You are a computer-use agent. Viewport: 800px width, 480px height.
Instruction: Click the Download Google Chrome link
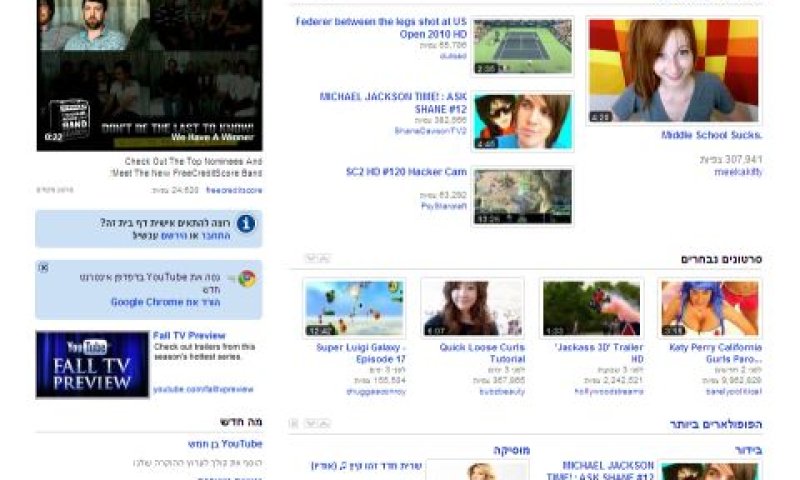(165, 302)
